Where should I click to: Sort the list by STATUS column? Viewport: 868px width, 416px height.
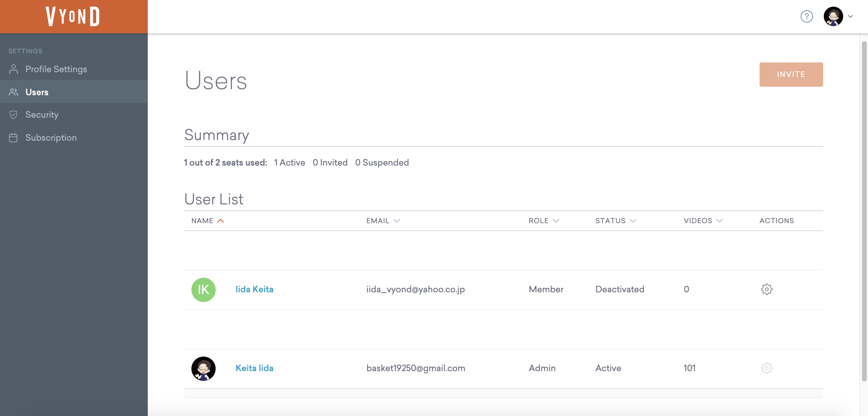tap(616, 221)
